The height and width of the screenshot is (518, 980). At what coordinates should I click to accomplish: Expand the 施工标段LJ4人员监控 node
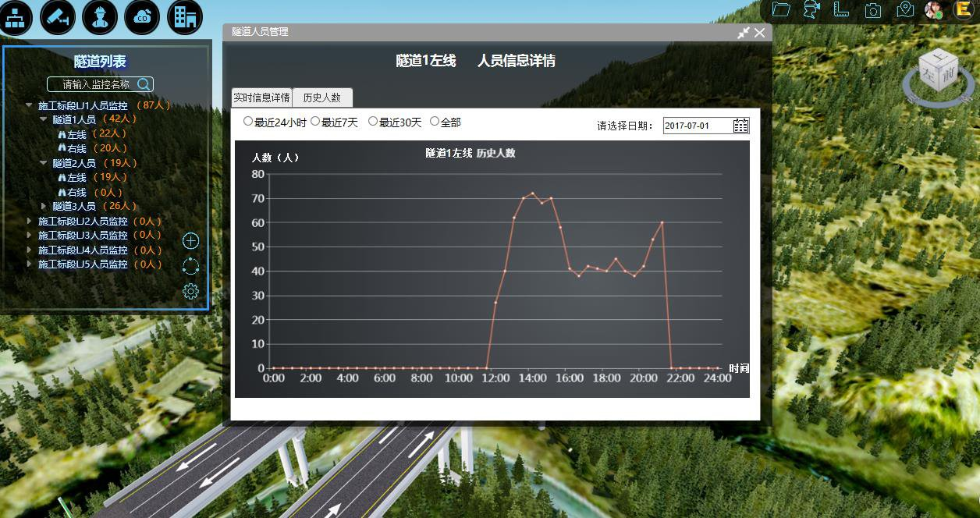click(29, 250)
